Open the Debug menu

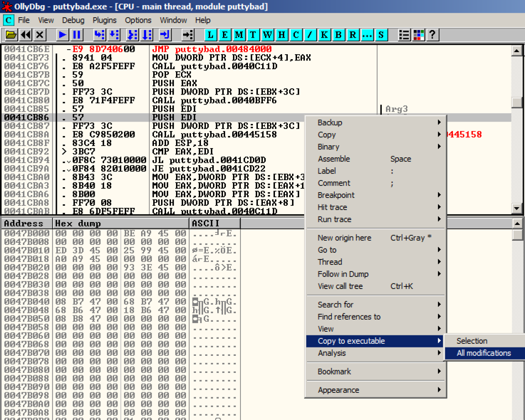pos(73,20)
